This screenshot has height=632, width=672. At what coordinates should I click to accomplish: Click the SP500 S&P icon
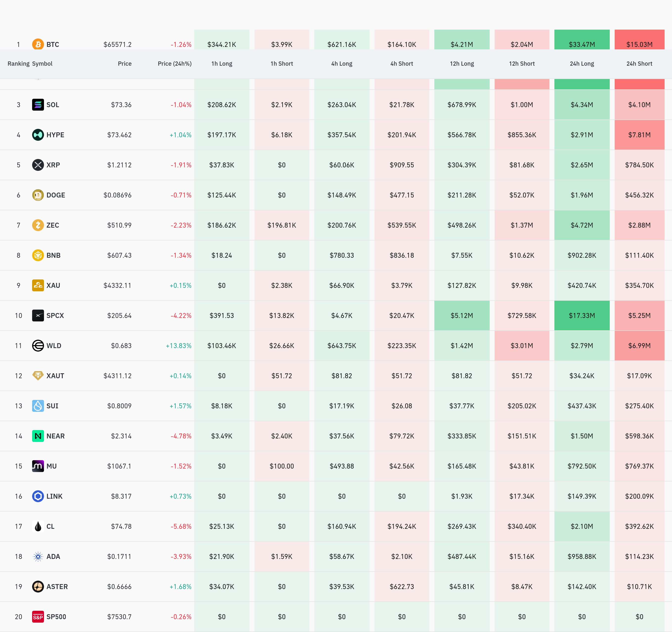point(38,617)
